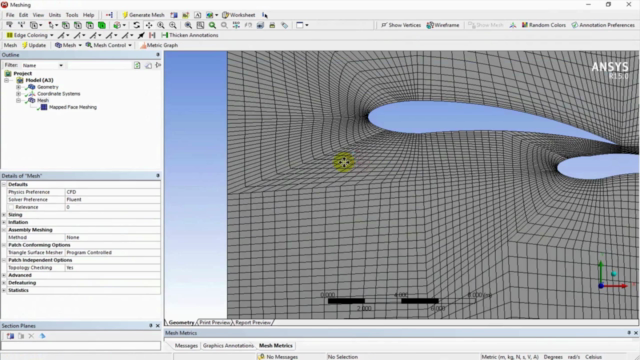This screenshot has height=360, width=640.
Task: Open the Edit menu
Action: click(23, 15)
